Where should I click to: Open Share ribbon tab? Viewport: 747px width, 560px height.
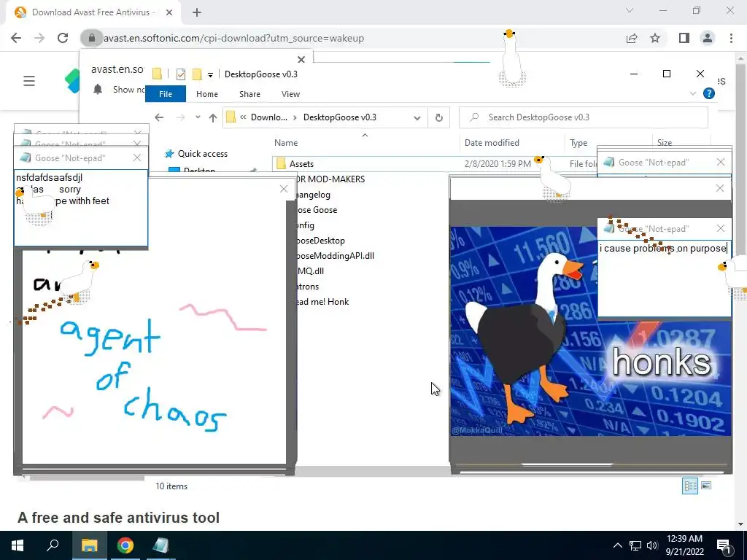point(249,94)
